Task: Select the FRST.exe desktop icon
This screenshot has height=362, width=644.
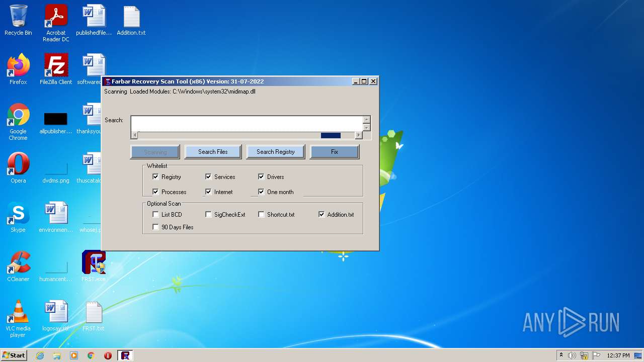Action: [x=94, y=266]
